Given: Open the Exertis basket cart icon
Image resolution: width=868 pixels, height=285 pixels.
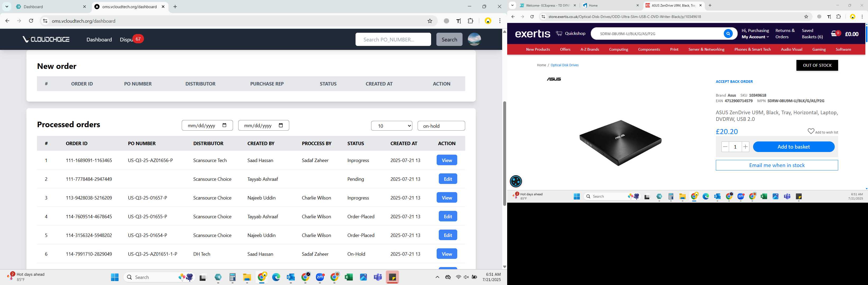Looking at the screenshot, I should [836, 34].
